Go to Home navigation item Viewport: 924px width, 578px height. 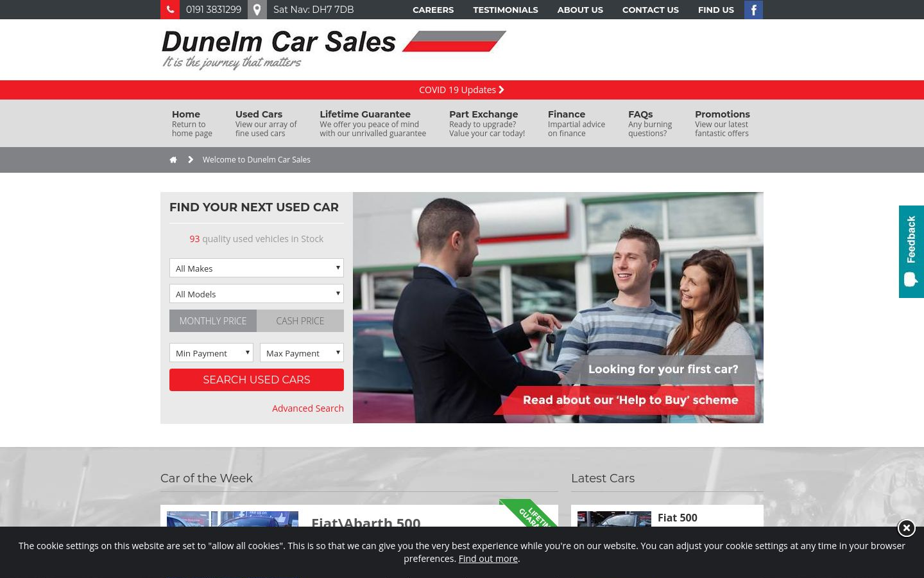pyautogui.click(x=192, y=123)
